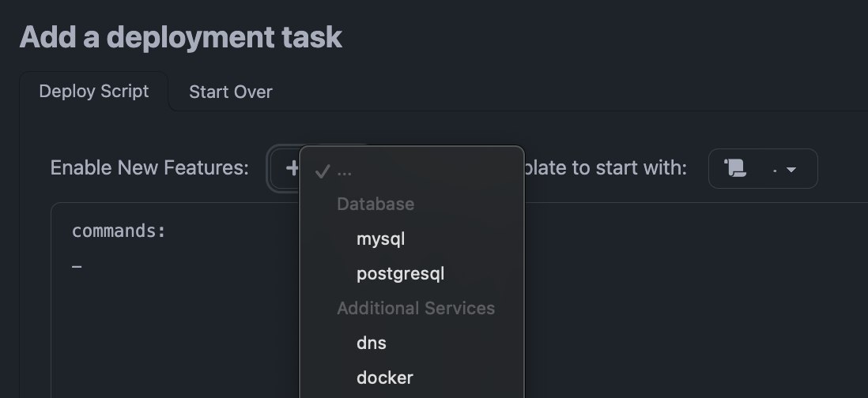
Task: Click the script scroll icon in template selector
Action: tap(735, 168)
